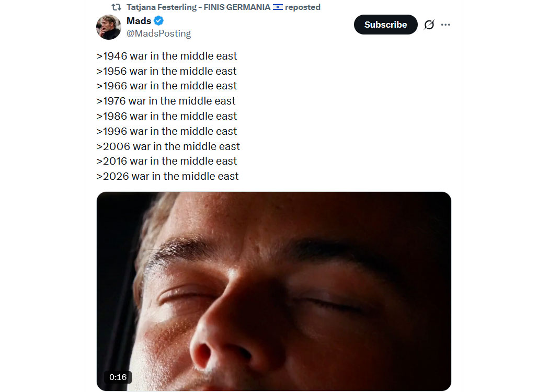
Task: Click the 0:16 video duration badge
Action: click(x=118, y=377)
